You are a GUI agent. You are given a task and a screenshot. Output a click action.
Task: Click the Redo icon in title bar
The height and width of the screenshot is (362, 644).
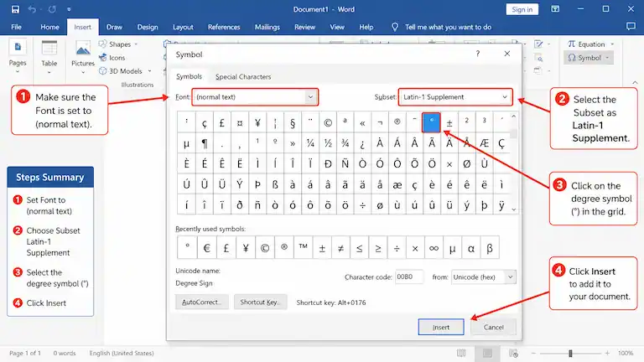[52, 9]
